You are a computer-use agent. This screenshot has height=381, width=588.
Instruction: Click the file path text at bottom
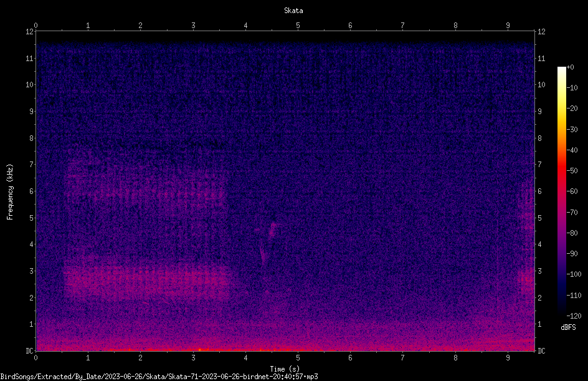pos(159,377)
